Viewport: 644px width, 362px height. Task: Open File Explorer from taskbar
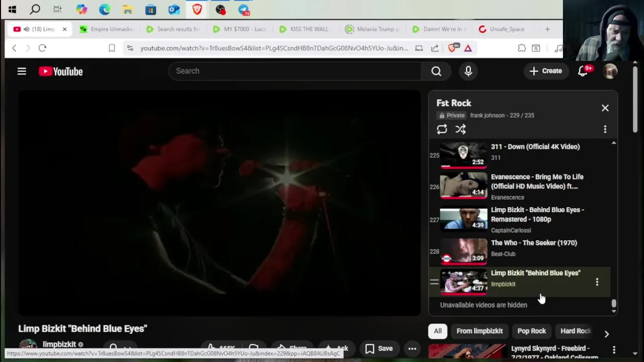(127, 9)
